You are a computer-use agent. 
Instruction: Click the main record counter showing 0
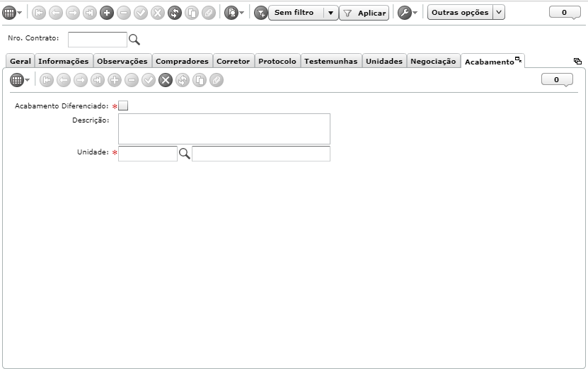coord(565,12)
